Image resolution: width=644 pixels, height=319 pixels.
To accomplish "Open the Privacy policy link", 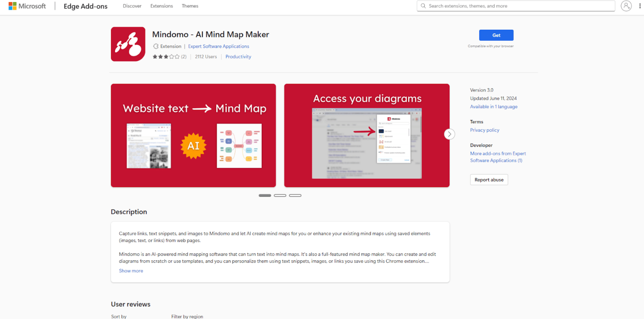I will pyautogui.click(x=484, y=130).
